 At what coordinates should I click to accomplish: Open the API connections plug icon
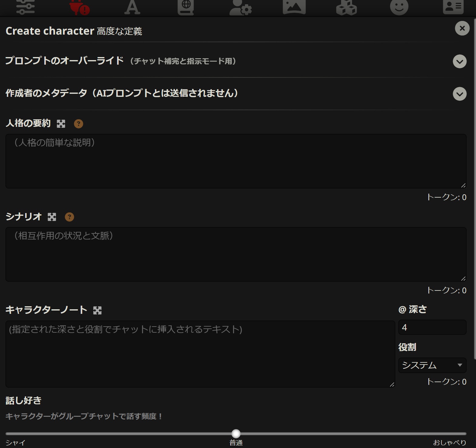point(79,7)
